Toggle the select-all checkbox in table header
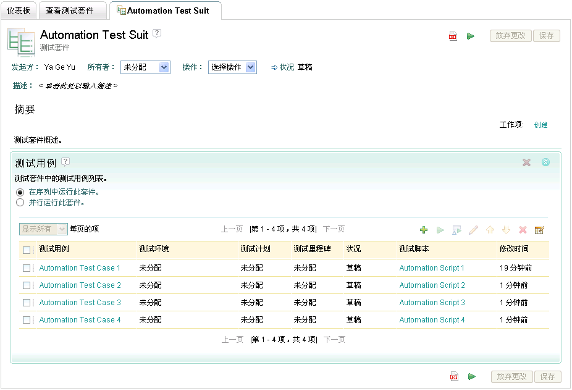This screenshot has width=572, height=390. click(x=27, y=250)
